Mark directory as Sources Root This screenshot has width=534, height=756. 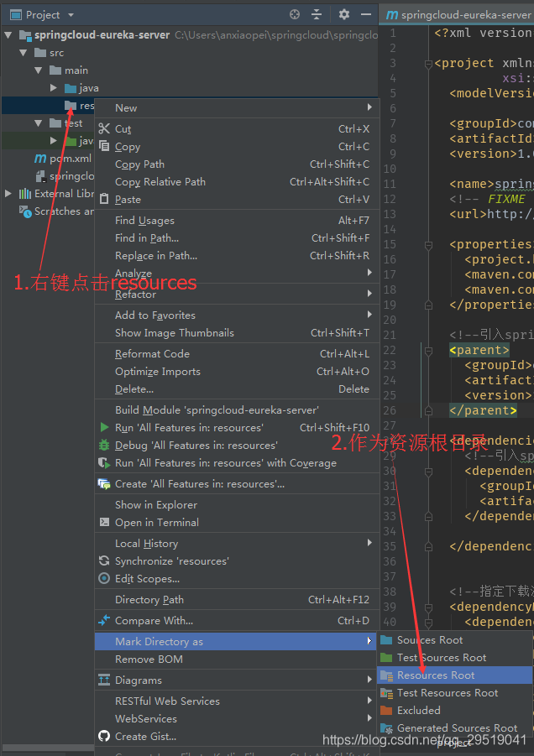click(x=455, y=640)
